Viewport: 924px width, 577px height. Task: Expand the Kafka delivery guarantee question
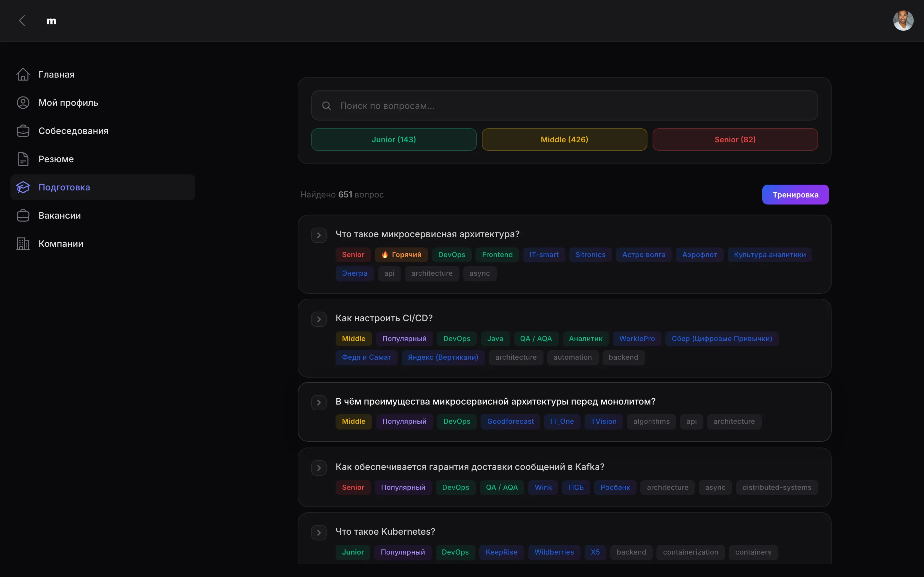319,468
